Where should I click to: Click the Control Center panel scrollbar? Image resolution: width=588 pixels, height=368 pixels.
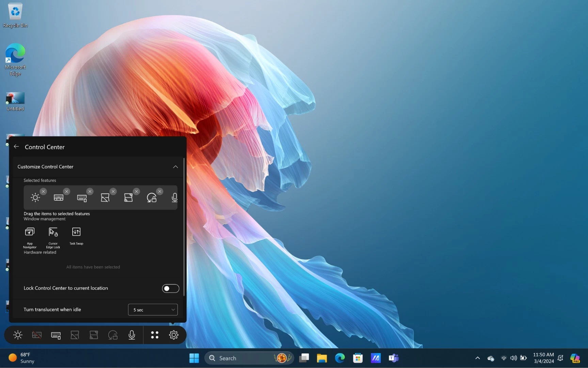pyautogui.click(x=184, y=225)
